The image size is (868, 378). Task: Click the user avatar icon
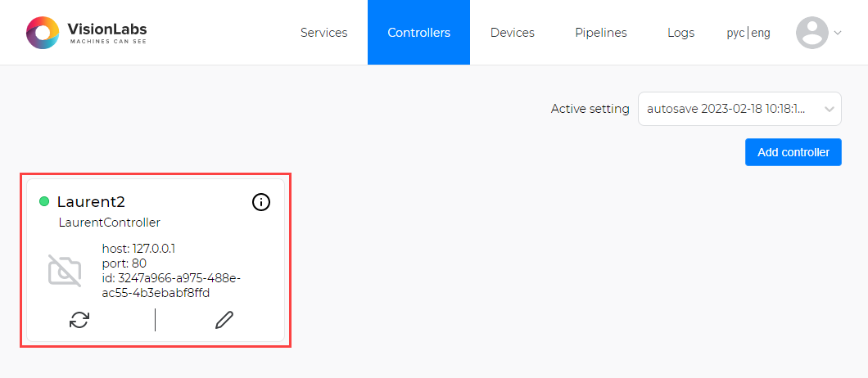point(811,33)
